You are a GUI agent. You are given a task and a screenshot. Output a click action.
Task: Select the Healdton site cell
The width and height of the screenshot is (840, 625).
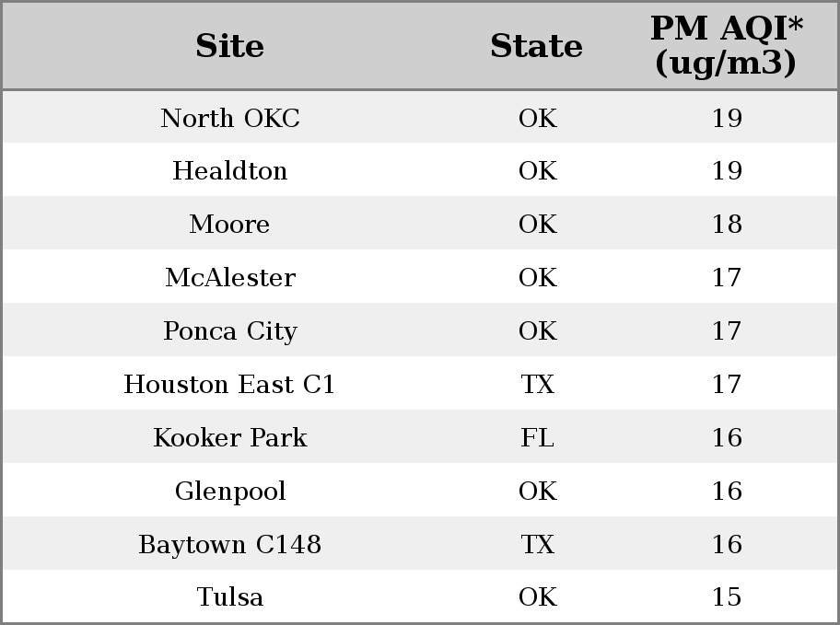pos(230,171)
